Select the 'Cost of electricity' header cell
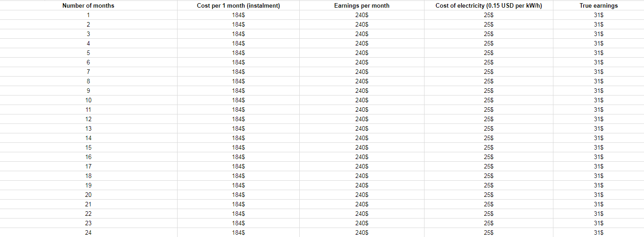 [488, 5]
